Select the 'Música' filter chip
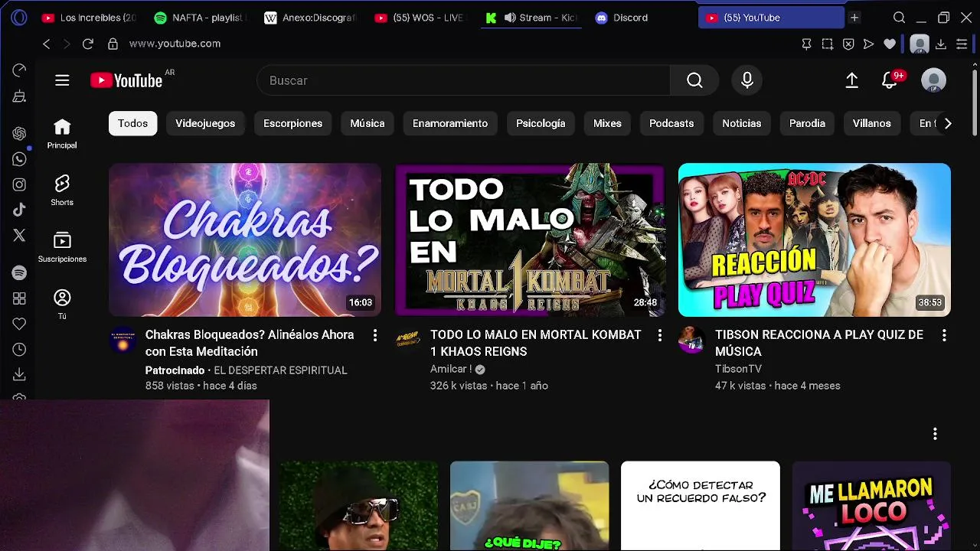Image resolution: width=980 pixels, height=551 pixels. pos(367,123)
